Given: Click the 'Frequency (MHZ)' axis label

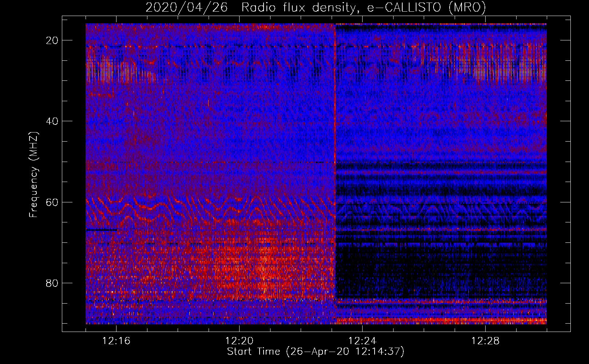Looking at the screenshot, I should 33,175.
